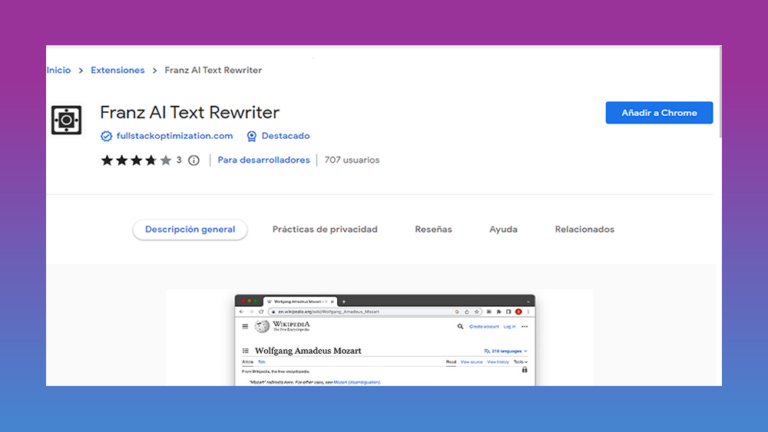
Task: Click the verified publisher checkmark badge
Action: point(106,136)
